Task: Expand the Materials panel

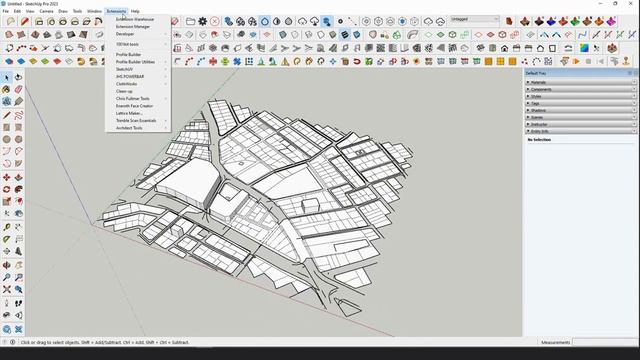Action: 581,82
